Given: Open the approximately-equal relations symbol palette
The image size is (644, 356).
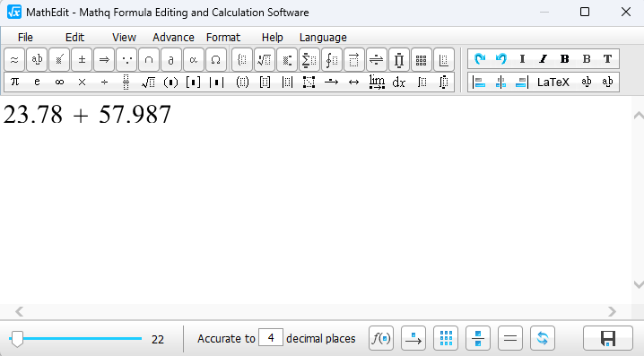Looking at the screenshot, I should tap(14, 60).
